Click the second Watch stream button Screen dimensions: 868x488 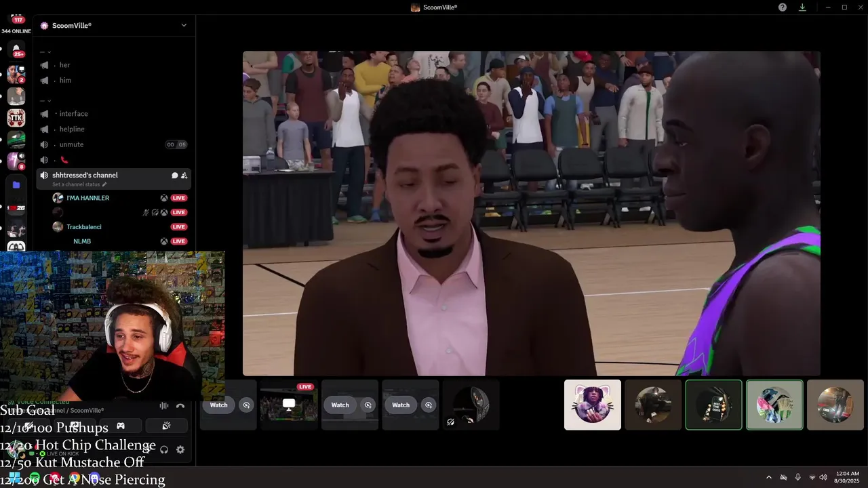pos(340,405)
